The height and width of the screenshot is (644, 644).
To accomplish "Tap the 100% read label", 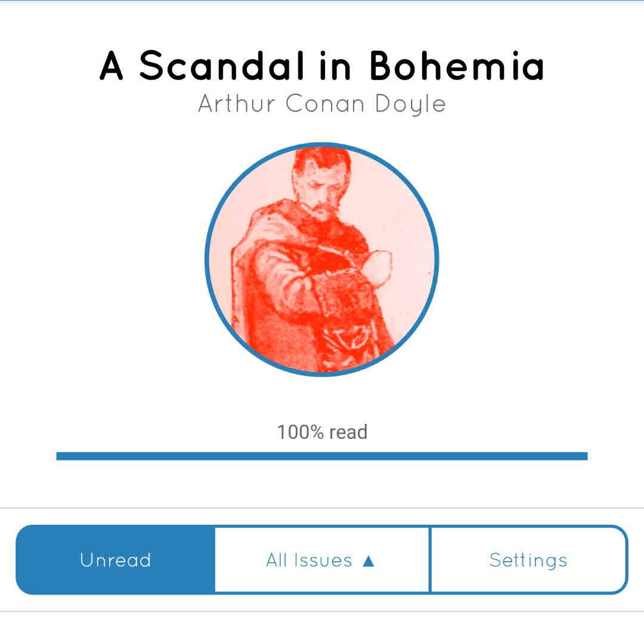I will 322,432.
